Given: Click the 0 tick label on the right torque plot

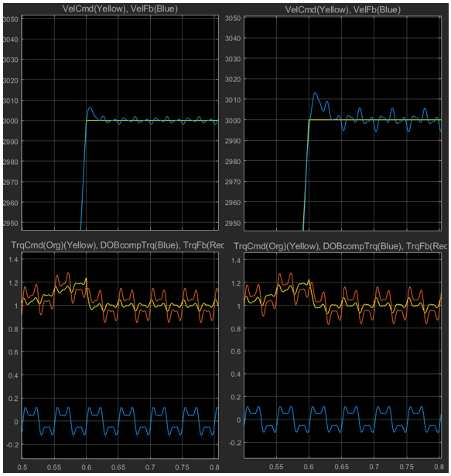Looking at the screenshot, I should click(238, 419).
